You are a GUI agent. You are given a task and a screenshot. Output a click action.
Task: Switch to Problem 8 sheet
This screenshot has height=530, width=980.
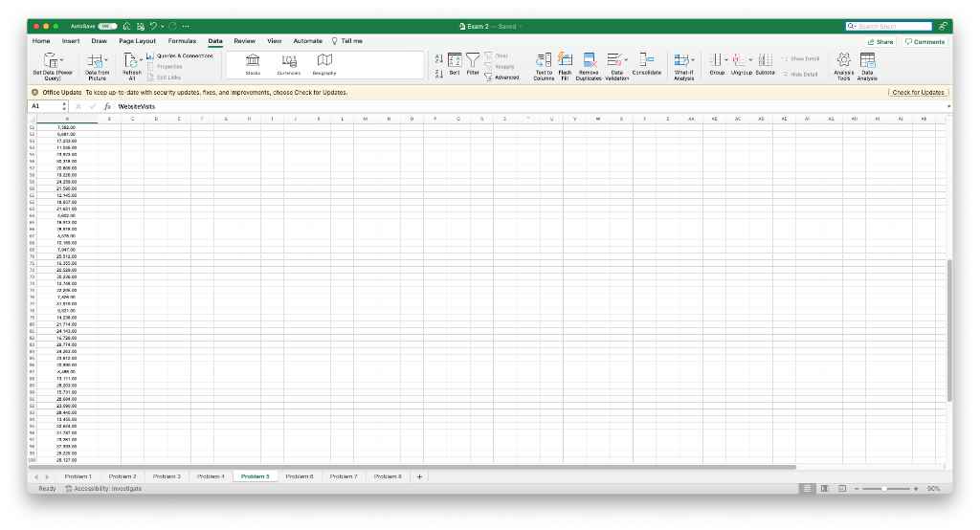[388, 476]
